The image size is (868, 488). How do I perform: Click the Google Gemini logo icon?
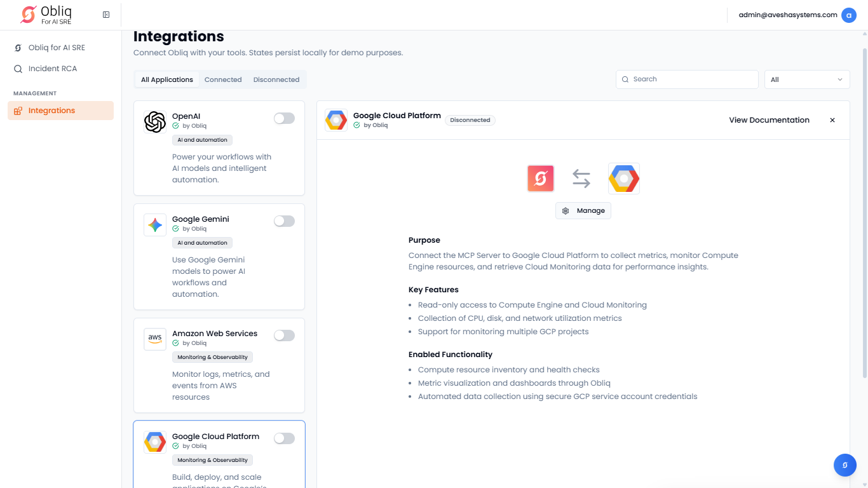click(155, 225)
